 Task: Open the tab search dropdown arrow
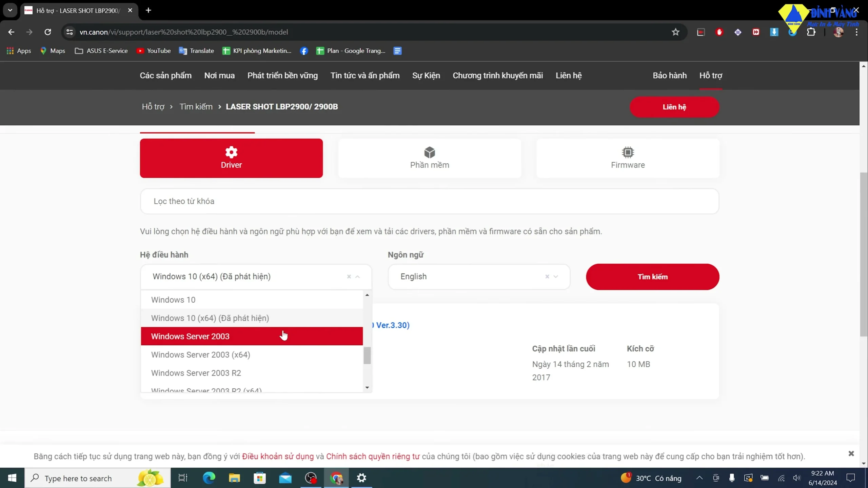coord(10,10)
